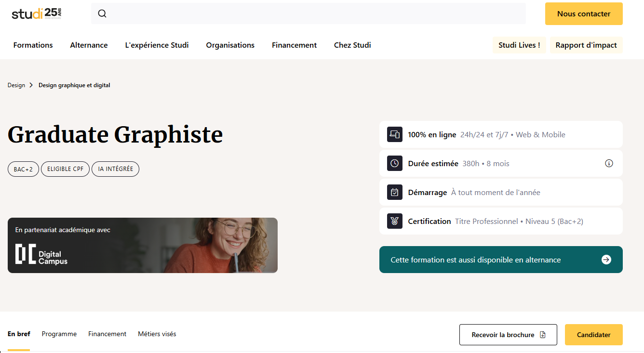Image resolution: width=644 pixels, height=353 pixels.
Task: Click the IA INTÉGRÉE tag
Action: 116,169
